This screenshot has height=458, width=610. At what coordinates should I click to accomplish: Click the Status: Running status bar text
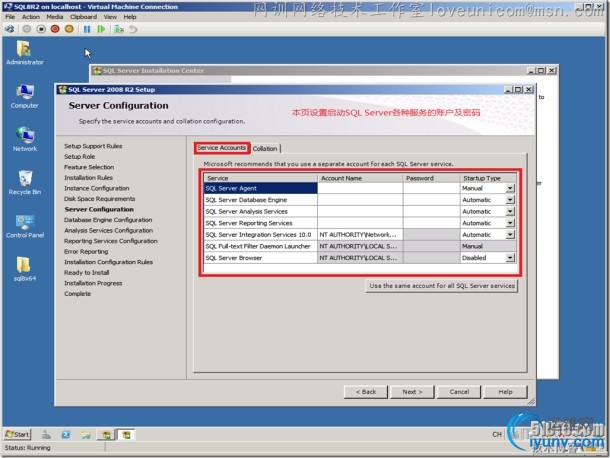27,448
